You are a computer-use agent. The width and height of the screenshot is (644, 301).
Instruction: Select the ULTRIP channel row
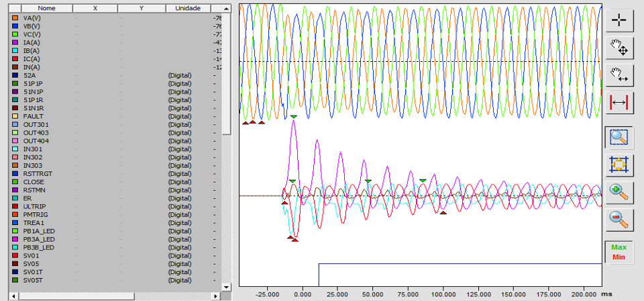[115, 206]
